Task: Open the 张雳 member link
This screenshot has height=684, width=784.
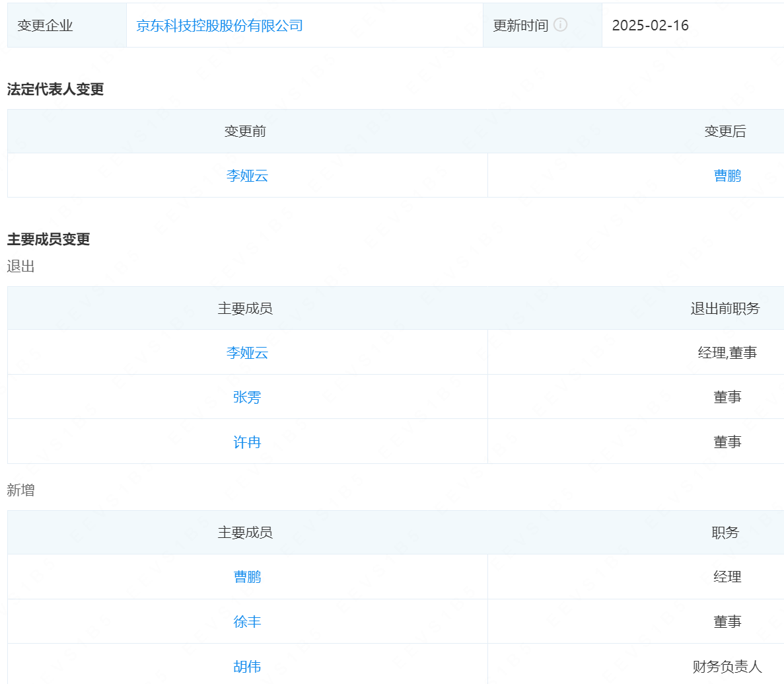Action: click(247, 397)
